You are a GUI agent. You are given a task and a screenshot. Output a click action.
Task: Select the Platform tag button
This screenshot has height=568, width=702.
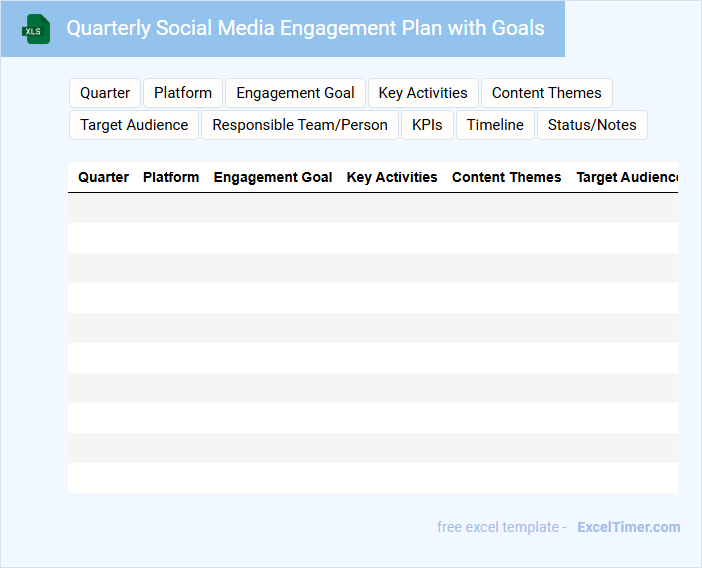click(x=183, y=93)
